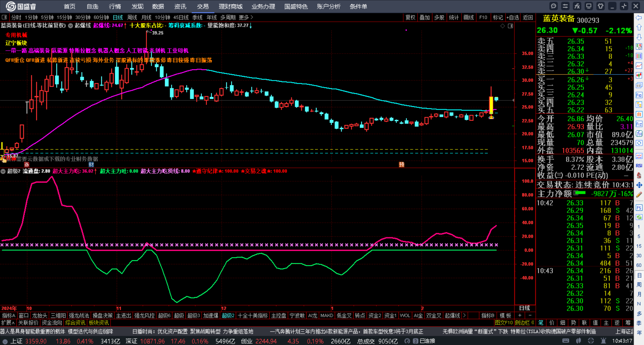Select the 月 period in right sidebar
644x345 pixels.
pos(639,294)
